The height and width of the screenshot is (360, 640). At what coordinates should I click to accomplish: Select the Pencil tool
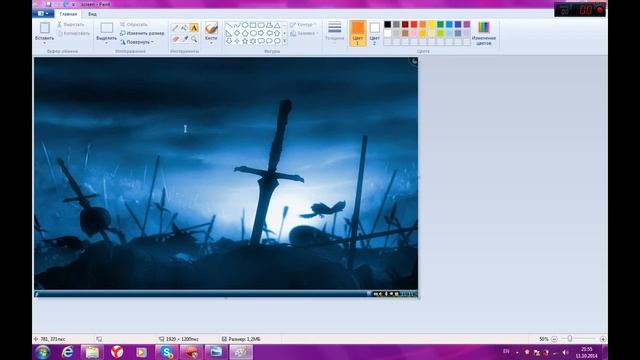point(175,28)
